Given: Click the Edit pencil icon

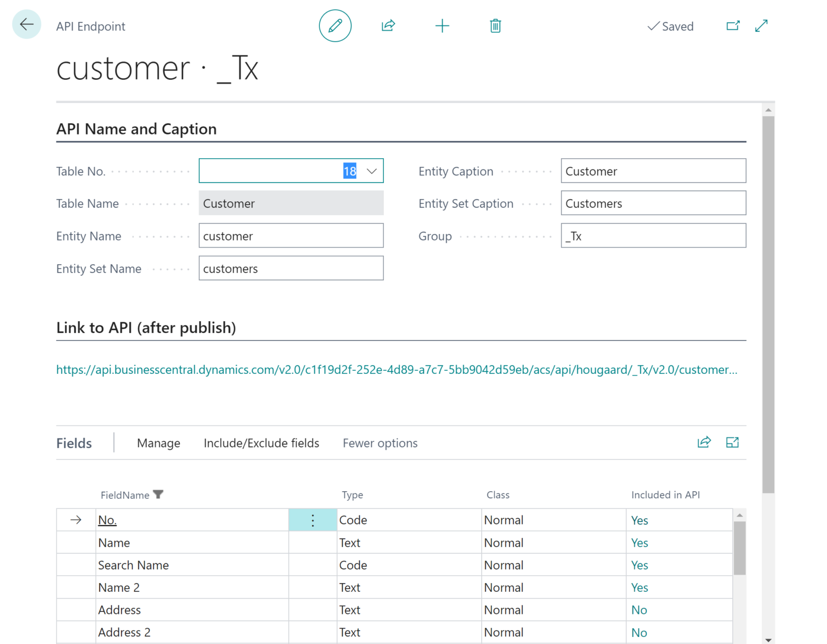Looking at the screenshot, I should click(x=335, y=25).
